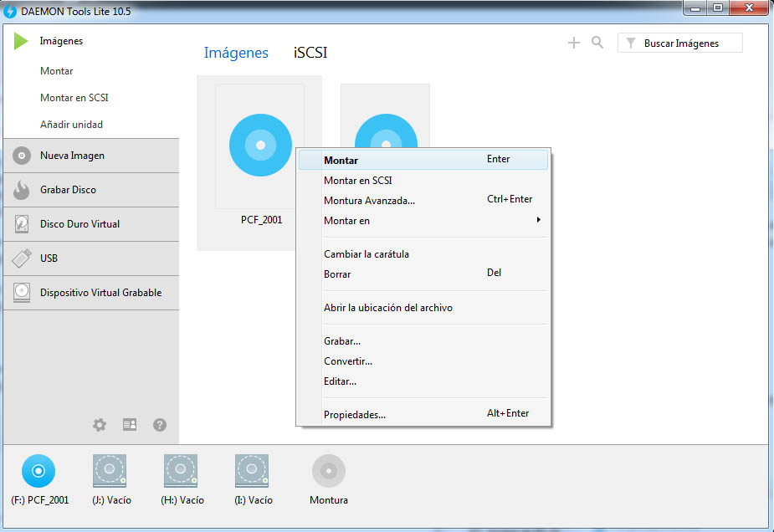
Task: Expand the Montar en submenu arrow
Action: [x=539, y=220]
